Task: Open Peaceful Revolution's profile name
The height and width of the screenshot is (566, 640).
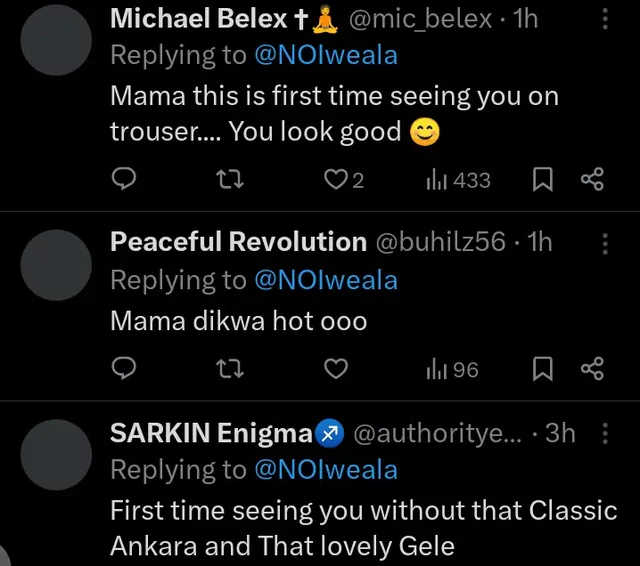Action: 238,241
